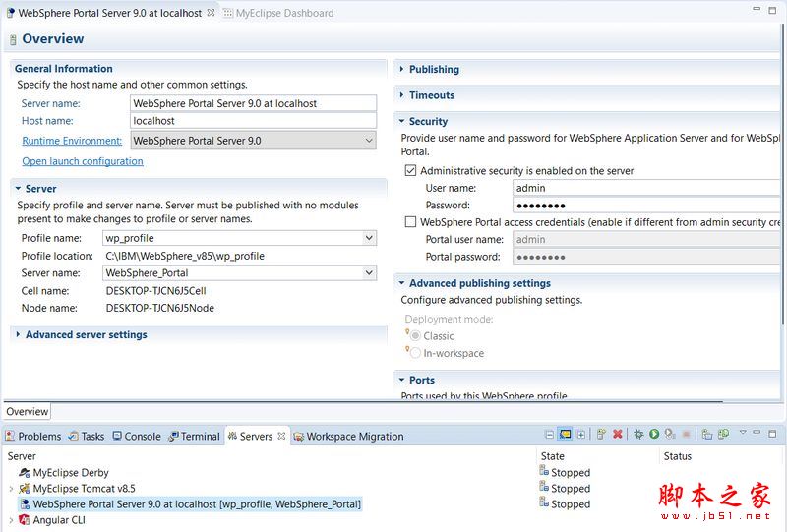Close the Servers view tab

281,436
